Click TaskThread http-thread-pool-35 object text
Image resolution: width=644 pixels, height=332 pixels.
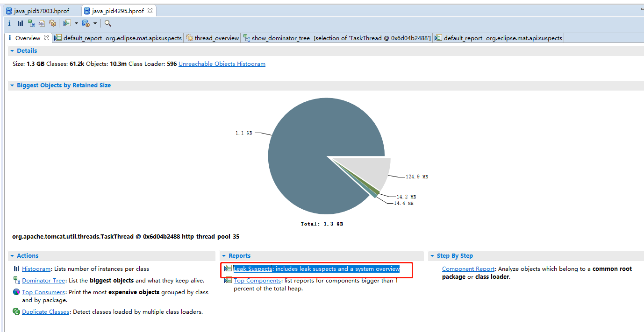(126, 237)
